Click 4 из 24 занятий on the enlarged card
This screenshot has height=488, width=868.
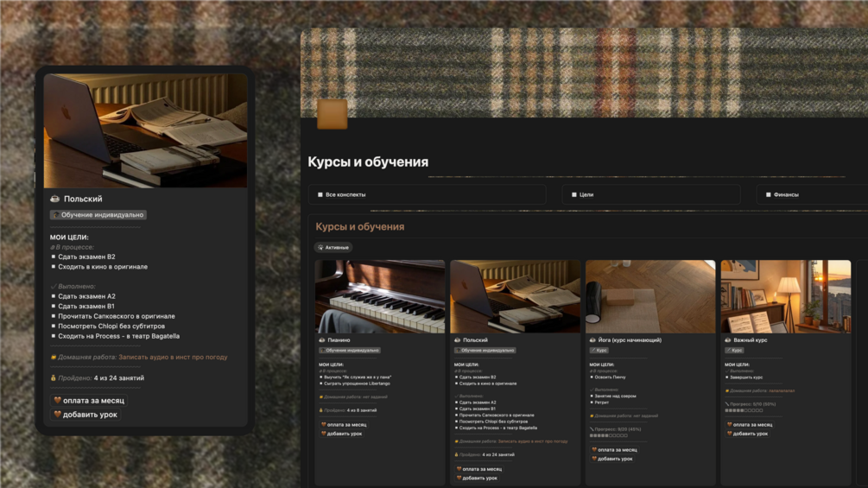[119, 378]
